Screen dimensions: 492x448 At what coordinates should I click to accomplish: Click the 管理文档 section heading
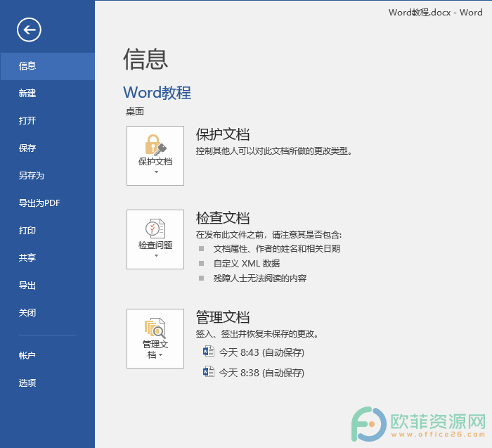tap(223, 317)
